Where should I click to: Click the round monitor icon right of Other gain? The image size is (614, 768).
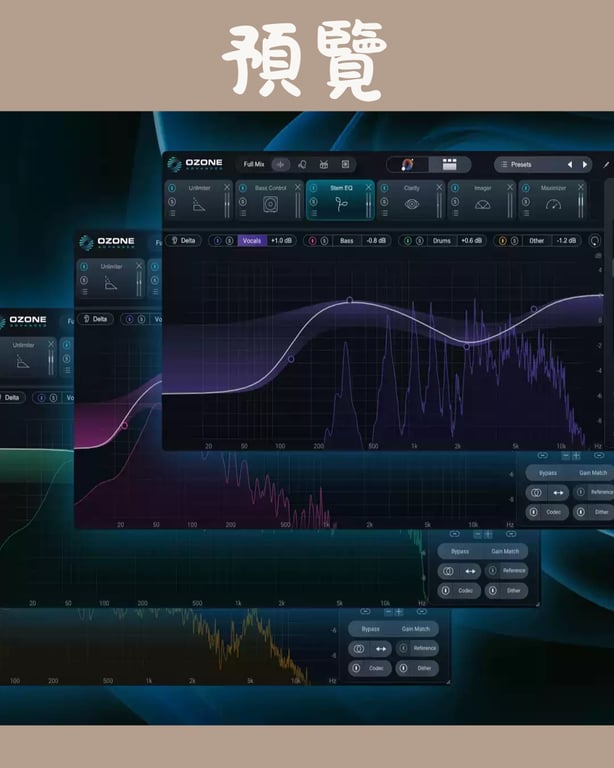coord(594,240)
